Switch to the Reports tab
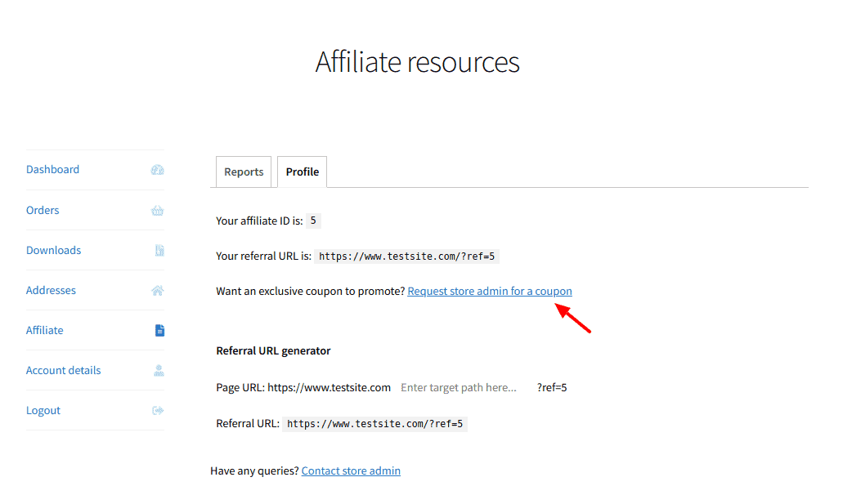 coord(244,172)
